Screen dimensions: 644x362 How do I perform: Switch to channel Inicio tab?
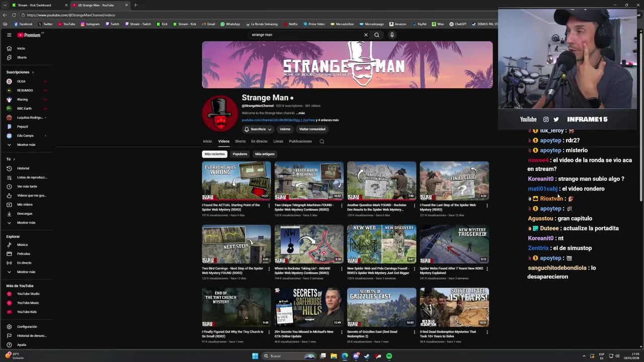207,141
